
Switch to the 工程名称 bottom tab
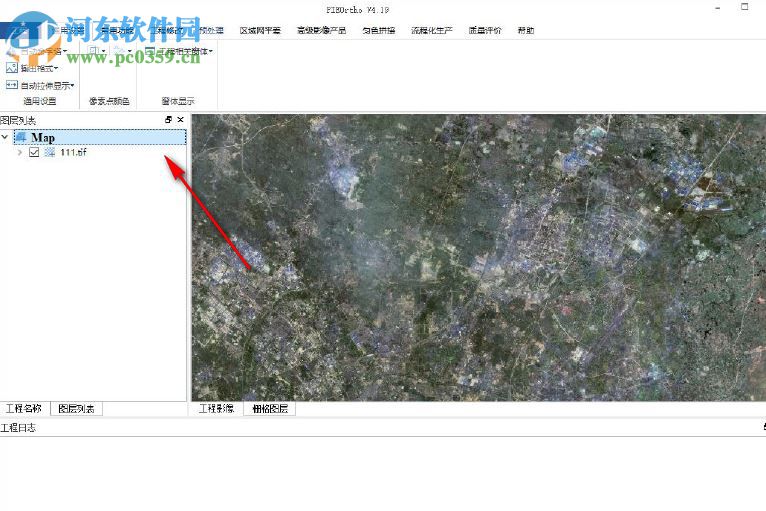[24, 408]
